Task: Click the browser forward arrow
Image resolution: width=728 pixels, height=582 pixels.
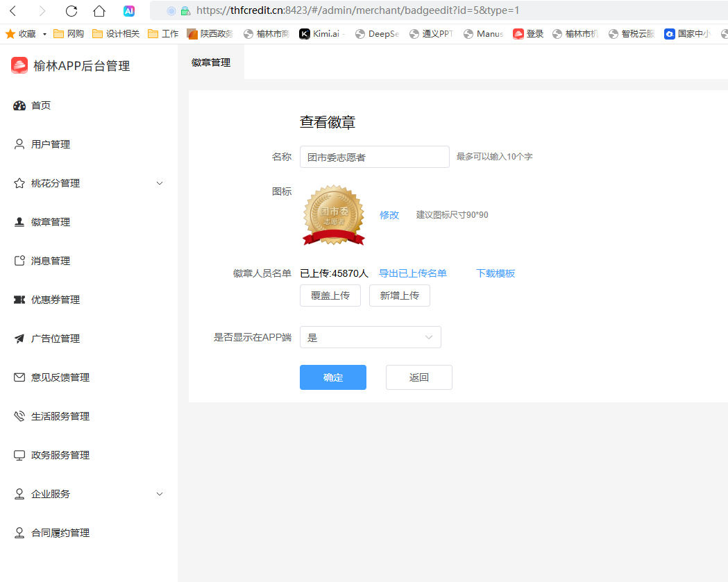Action: 42,10
